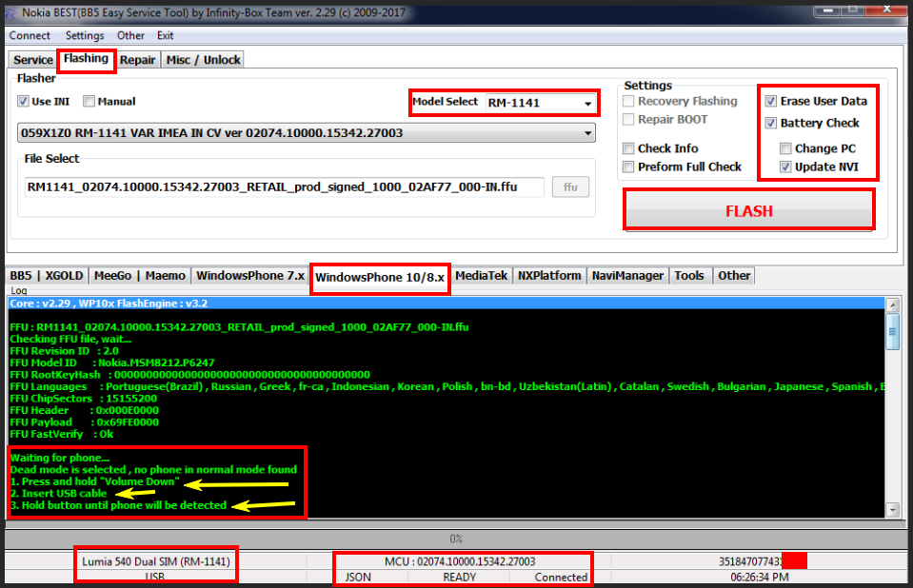Click the JSON status indicator
This screenshot has width=913, height=588.
(x=358, y=577)
